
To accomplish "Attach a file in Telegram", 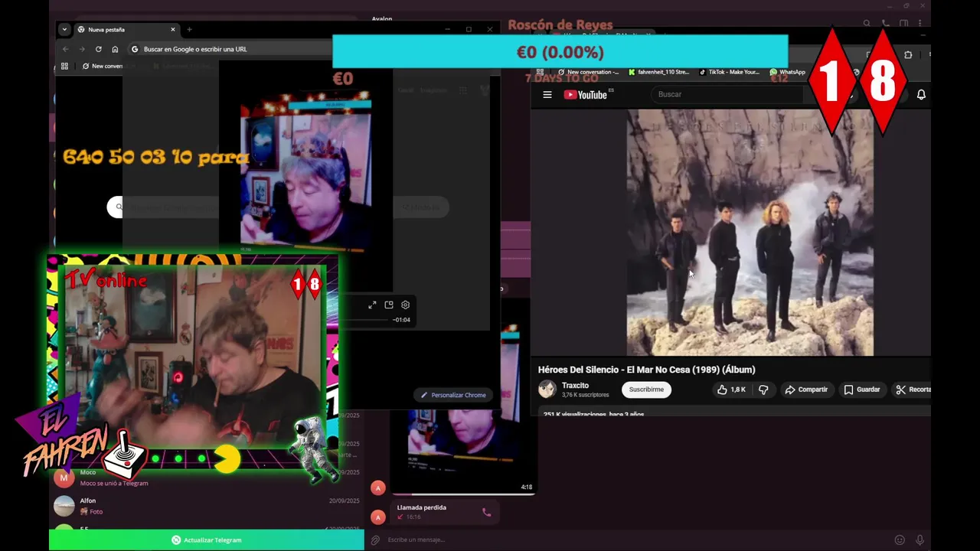I will (x=375, y=540).
